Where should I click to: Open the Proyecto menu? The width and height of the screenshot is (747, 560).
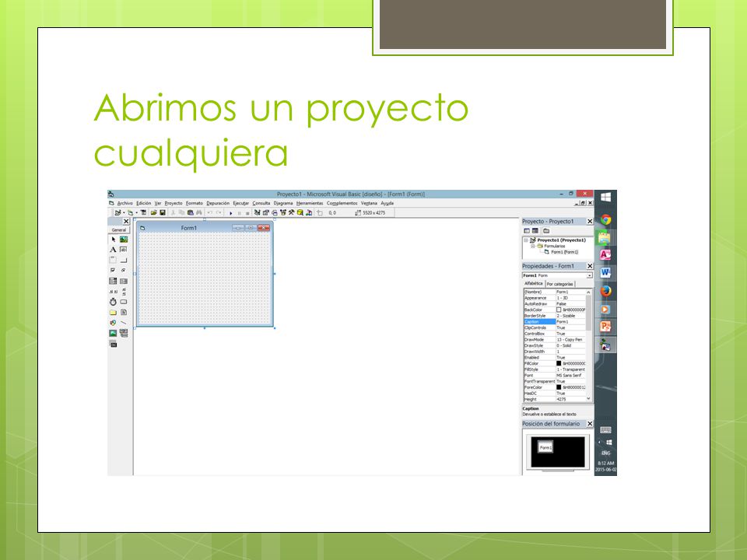click(174, 203)
